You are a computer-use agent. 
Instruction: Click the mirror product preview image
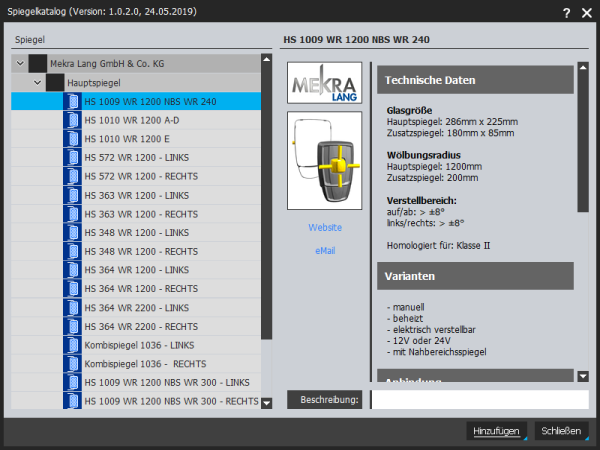pos(324,161)
